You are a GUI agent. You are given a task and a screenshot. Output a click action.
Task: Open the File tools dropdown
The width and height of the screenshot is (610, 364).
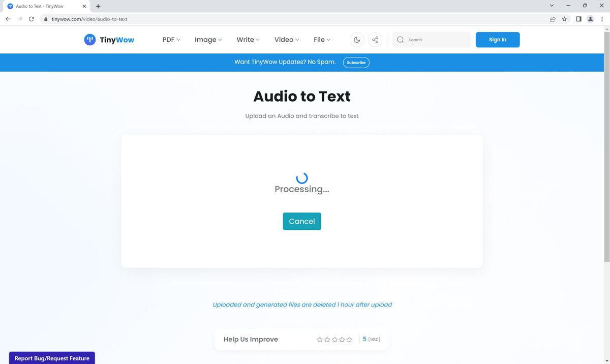tap(321, 39)
